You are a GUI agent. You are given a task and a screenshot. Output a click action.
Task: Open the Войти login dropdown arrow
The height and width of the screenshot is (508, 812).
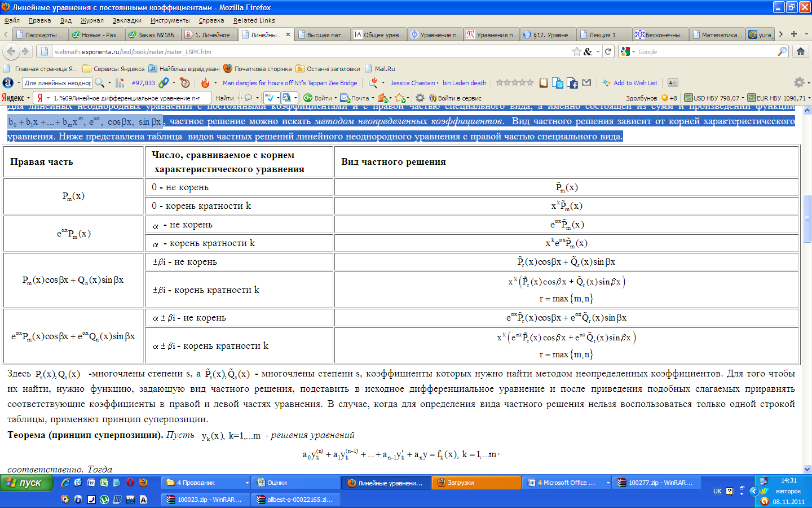[x=336, y=98]
